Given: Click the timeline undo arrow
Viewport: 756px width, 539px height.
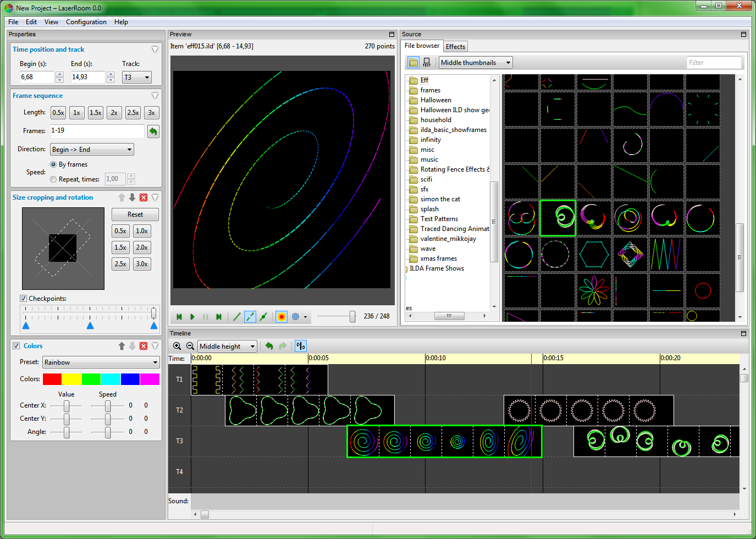Looking at the screenshot, I should coord(269,346).
